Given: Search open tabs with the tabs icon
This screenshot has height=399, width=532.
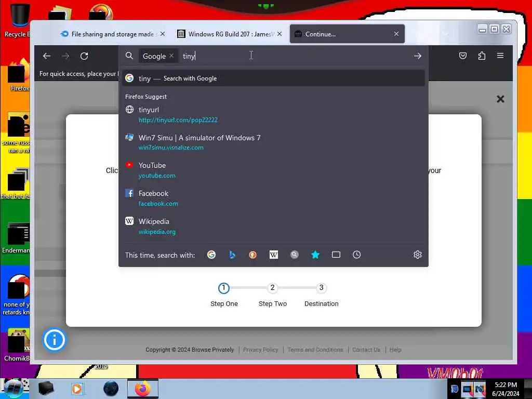Looking at the screenshot, I should (336, 255).
